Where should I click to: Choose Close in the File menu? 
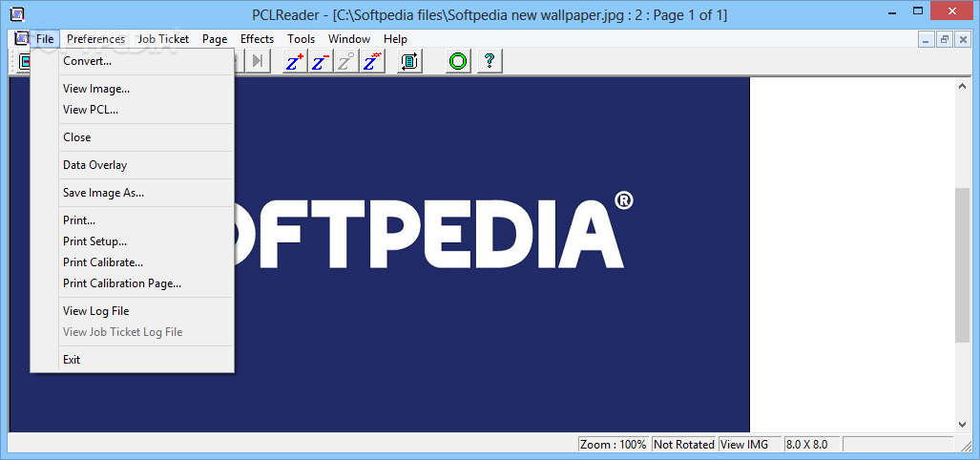click(132, 136)
